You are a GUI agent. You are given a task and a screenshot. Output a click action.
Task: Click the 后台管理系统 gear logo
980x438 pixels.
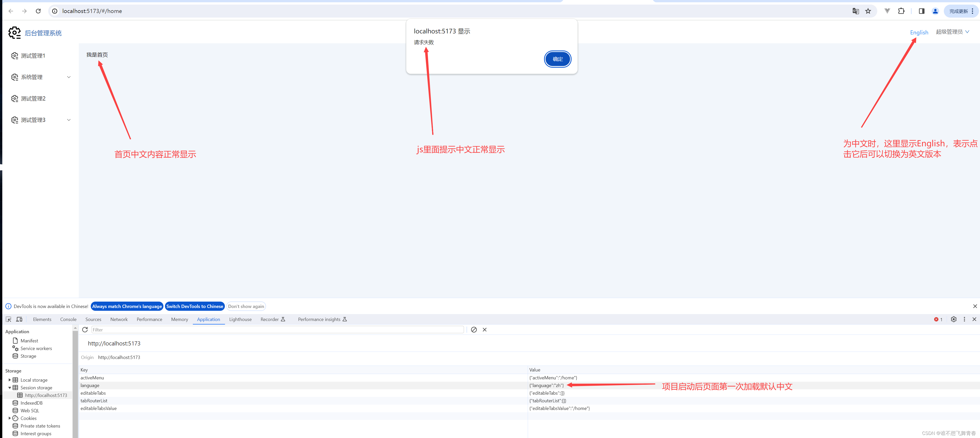(x=15, y=33)
